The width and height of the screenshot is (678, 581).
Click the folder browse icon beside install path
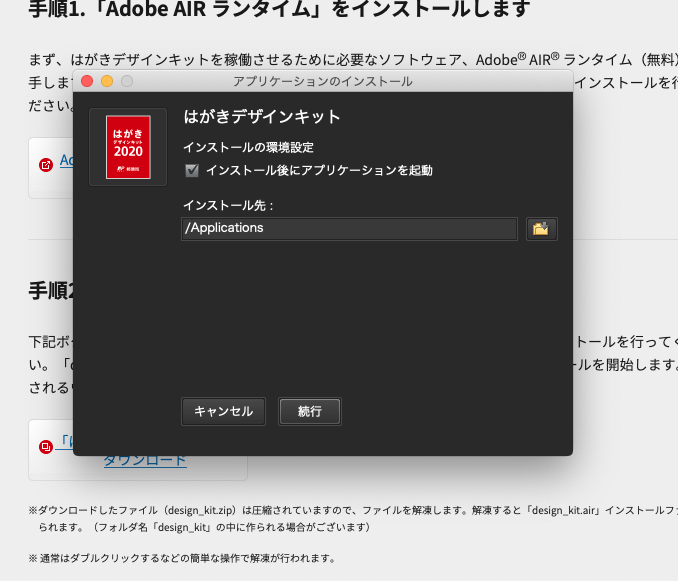[541, 229]
